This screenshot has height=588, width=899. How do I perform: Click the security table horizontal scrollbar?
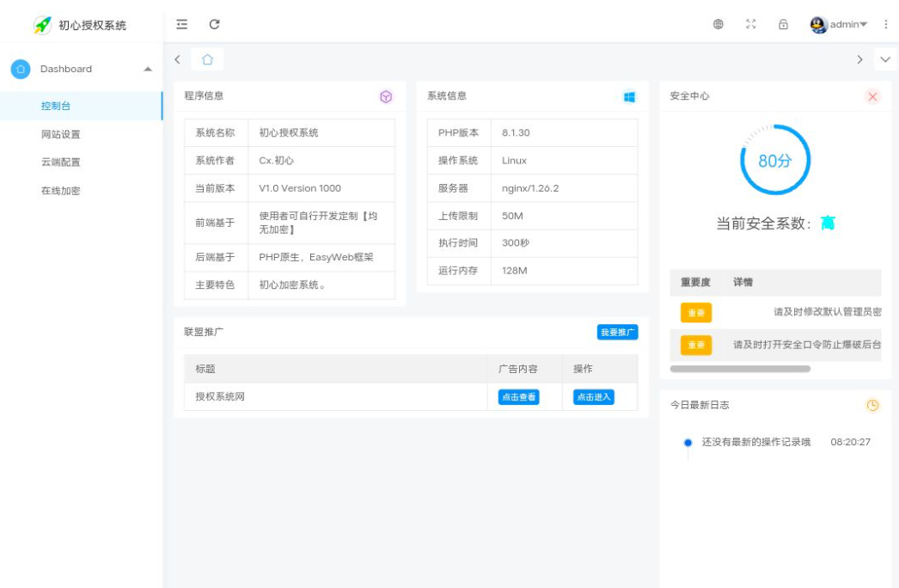pos(740,369)
